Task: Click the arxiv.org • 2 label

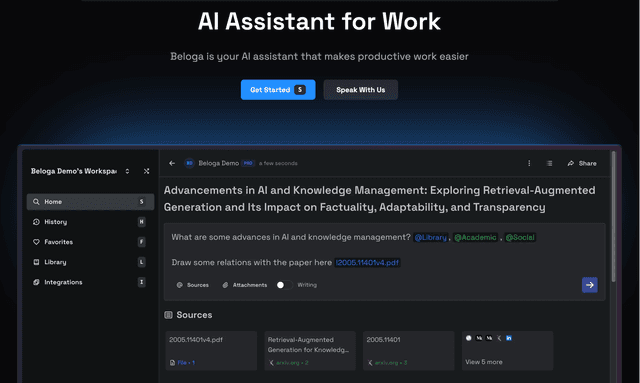Action: (x=292, y=363)
